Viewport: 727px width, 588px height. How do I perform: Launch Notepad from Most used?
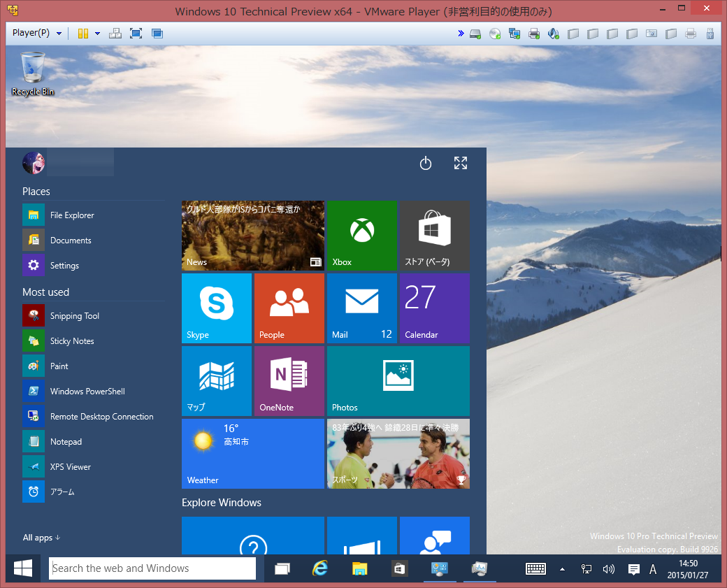pos(93,441)
